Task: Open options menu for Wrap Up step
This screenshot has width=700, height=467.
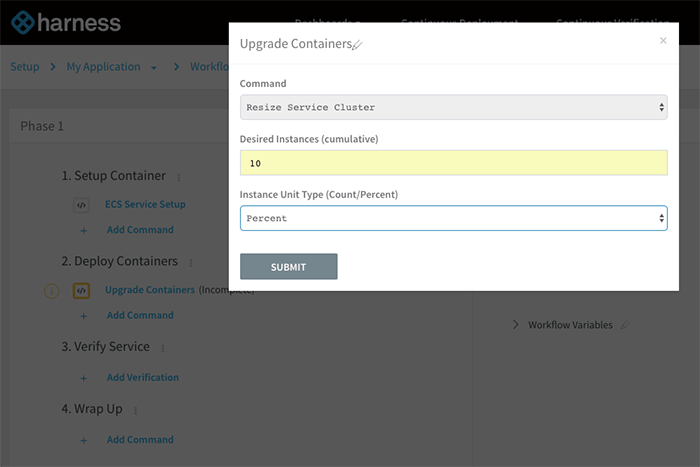Action: coord(135,410)
